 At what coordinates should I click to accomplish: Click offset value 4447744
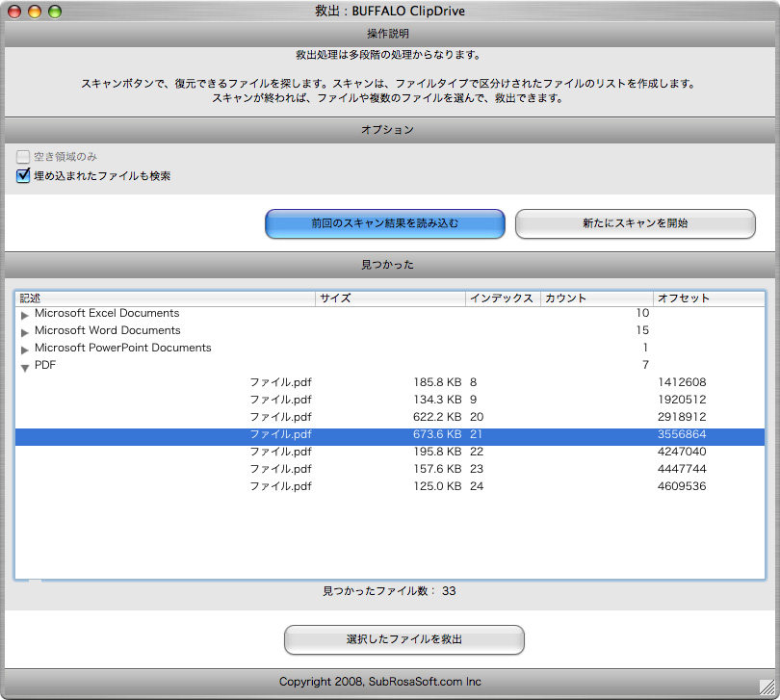point(682,469)
